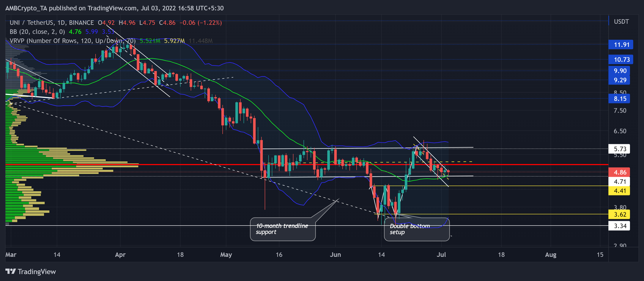Toggle visibility of the Bollinger Bands indicator
This screenshot has height=281, width=644.
(36, 32)
